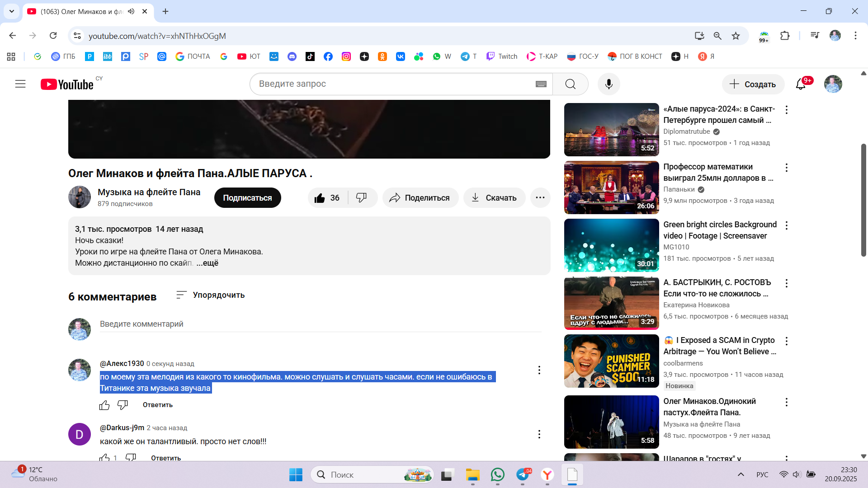Like the comment by @Алекс1930
Screen dimensions: 868x488
104,405
